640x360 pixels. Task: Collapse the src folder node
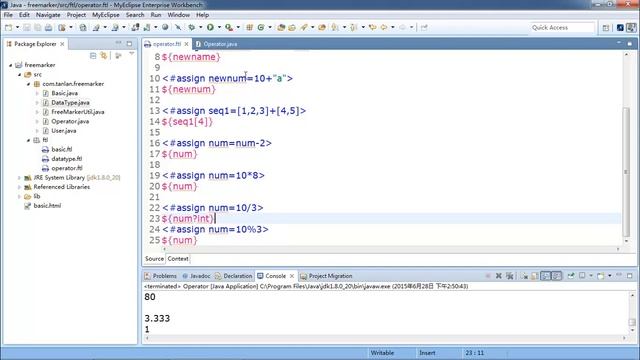point(20,74)
